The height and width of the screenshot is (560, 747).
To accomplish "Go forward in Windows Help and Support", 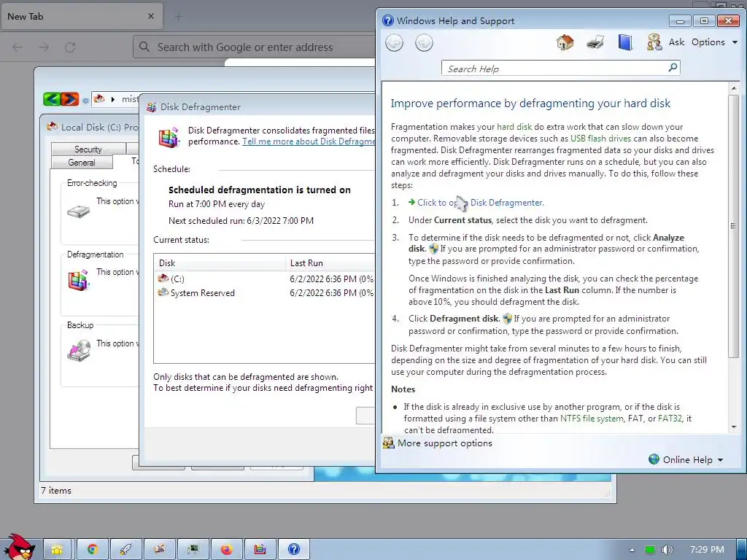I will point(424,43).
